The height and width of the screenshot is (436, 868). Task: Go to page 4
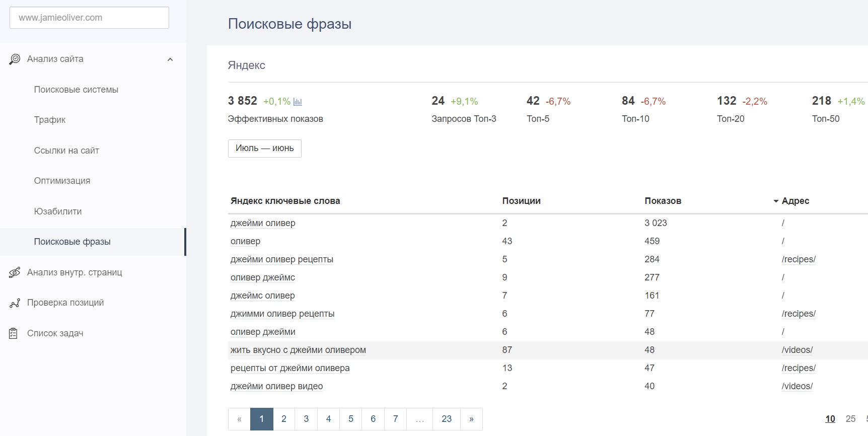pyautogui.click(x=328, y=419)
